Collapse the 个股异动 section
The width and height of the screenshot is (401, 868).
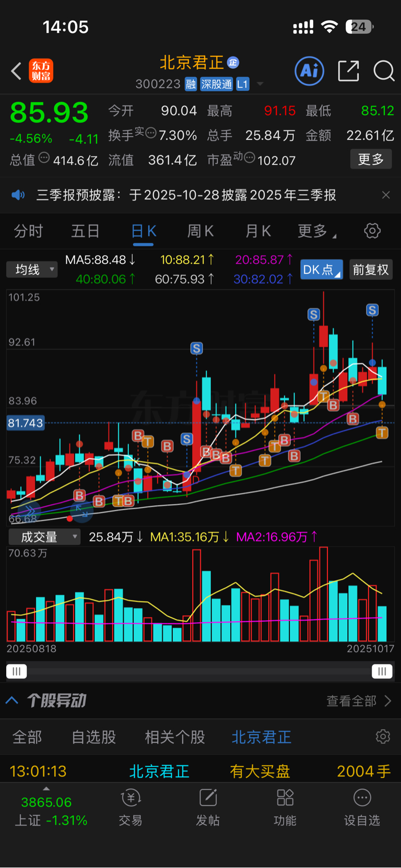(12, 700)
